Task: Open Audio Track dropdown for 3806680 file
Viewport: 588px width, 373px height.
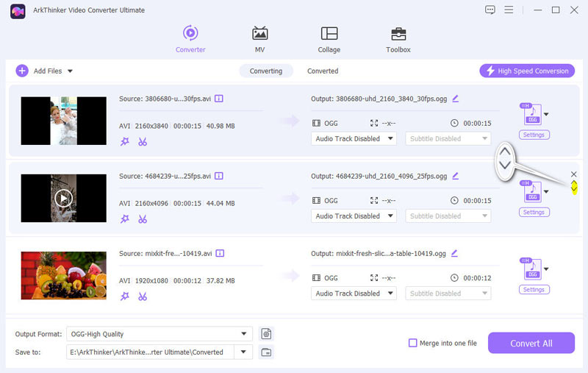Action: click(354, 138)
